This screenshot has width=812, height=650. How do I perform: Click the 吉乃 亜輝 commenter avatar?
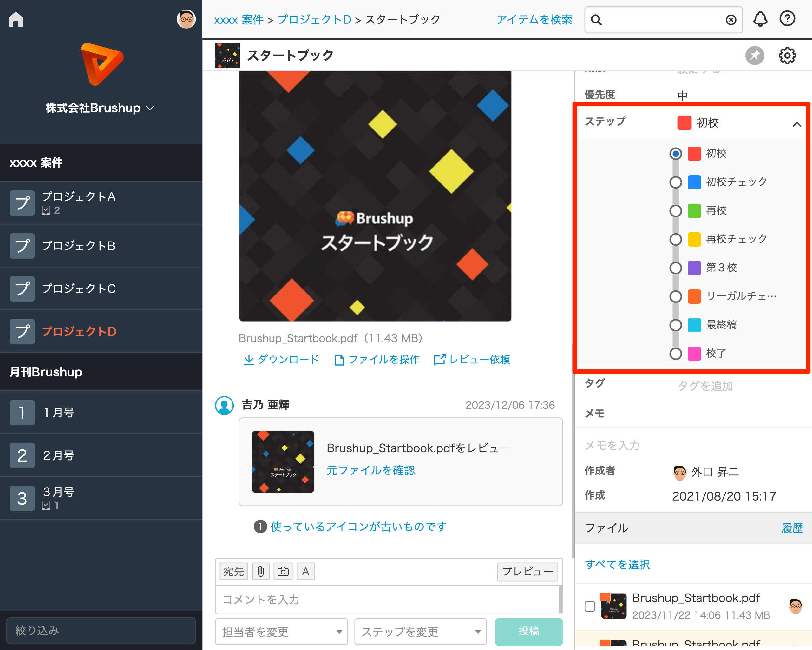pyautogui.click(x=225, y=405)
